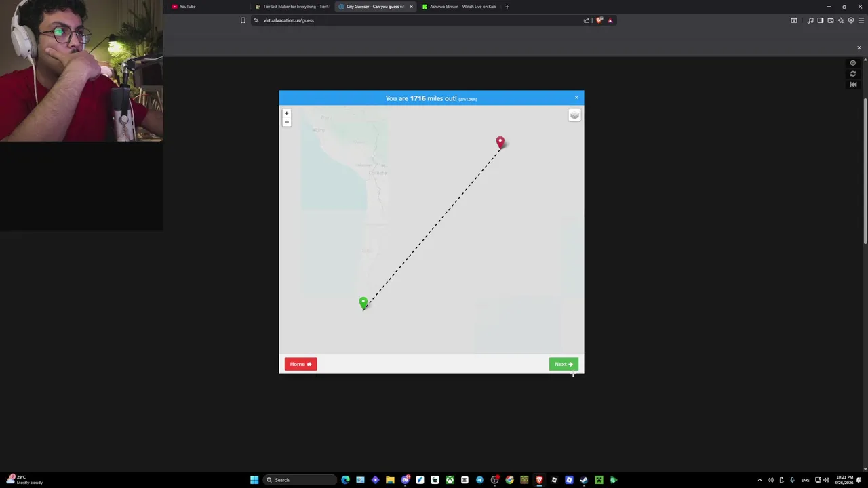Open a new browser tab
868x488 pixels.
click(x=507, y=7)
